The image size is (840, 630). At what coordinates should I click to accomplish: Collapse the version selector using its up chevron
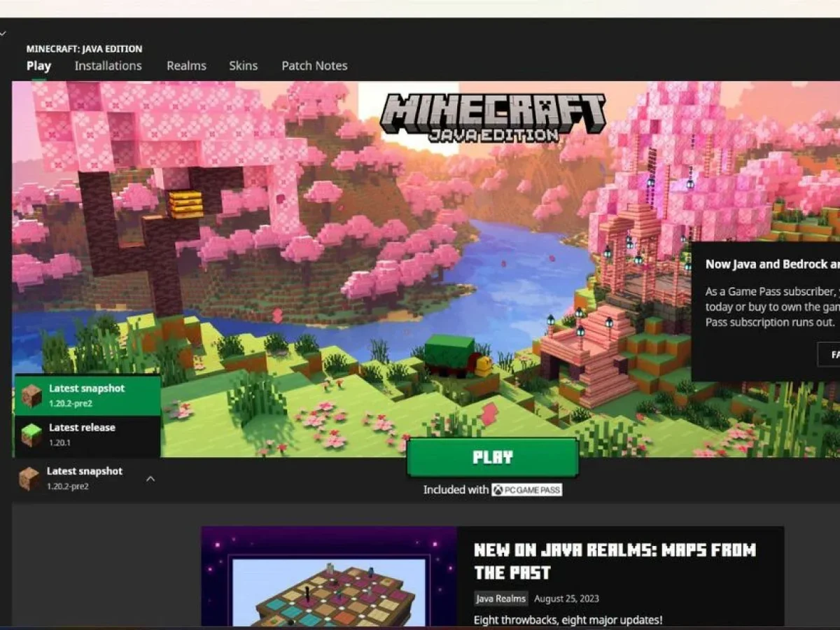point(150,479)
